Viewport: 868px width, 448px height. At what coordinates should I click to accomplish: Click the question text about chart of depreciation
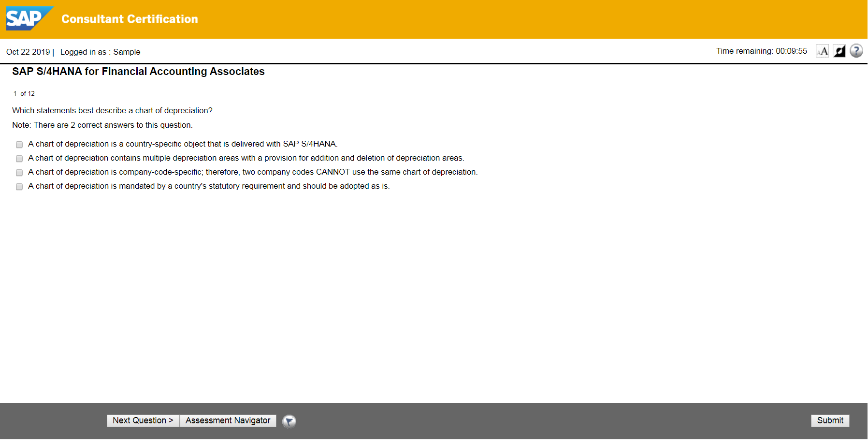[x=112, y=111]
